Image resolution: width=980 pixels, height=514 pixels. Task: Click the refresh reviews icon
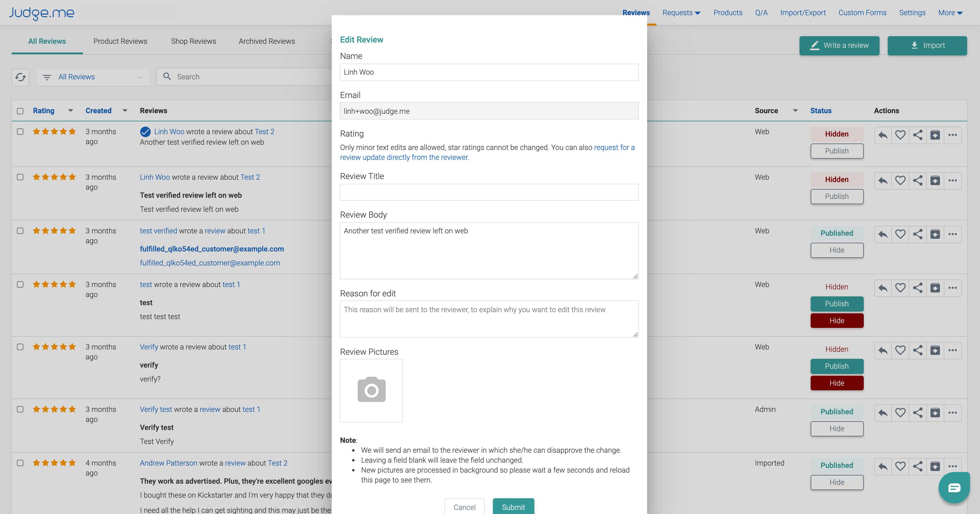point(20,77)
